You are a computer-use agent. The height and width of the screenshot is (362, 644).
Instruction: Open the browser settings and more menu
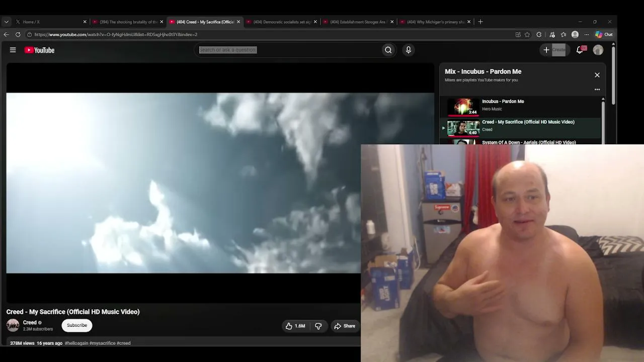click(586, 35)
